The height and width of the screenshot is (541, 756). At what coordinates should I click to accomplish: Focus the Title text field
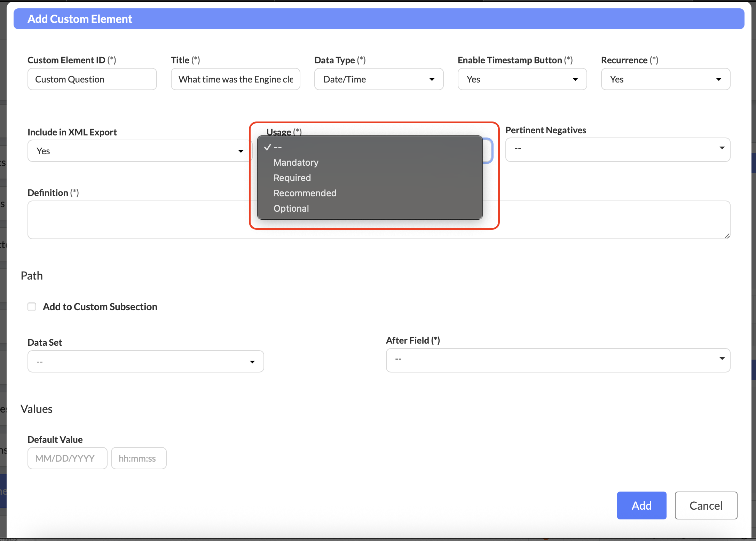click(235, 79)
